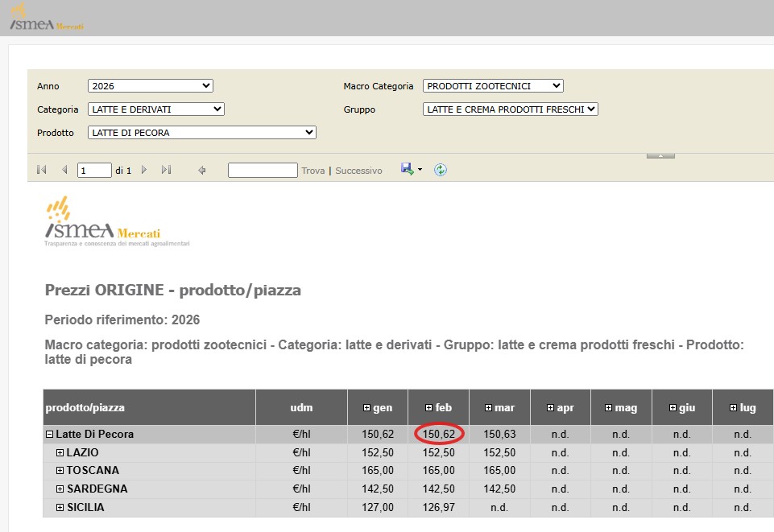774x532 pixels.
Task: Click the ISMEA Mercati report logo
Action: [x=117, y=221]
